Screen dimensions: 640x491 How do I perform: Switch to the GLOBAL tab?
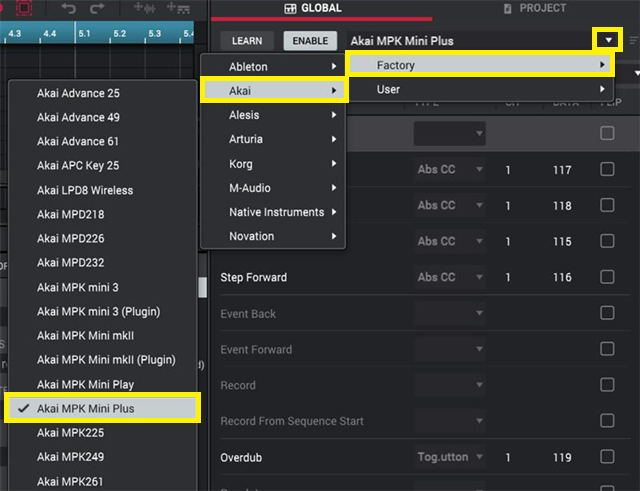pos(313,8)
